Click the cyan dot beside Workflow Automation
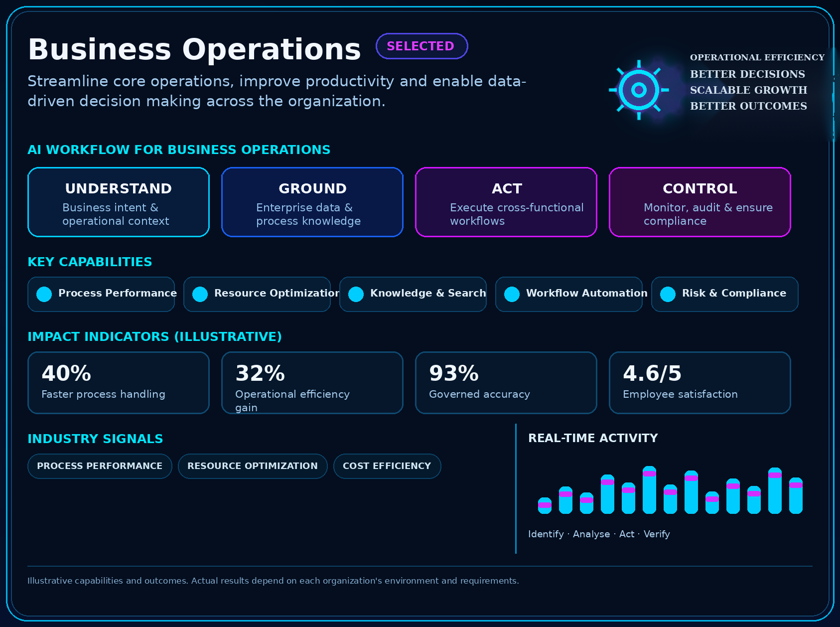Image resolution: width=840 pixels, height=627 pixels. 512,294
